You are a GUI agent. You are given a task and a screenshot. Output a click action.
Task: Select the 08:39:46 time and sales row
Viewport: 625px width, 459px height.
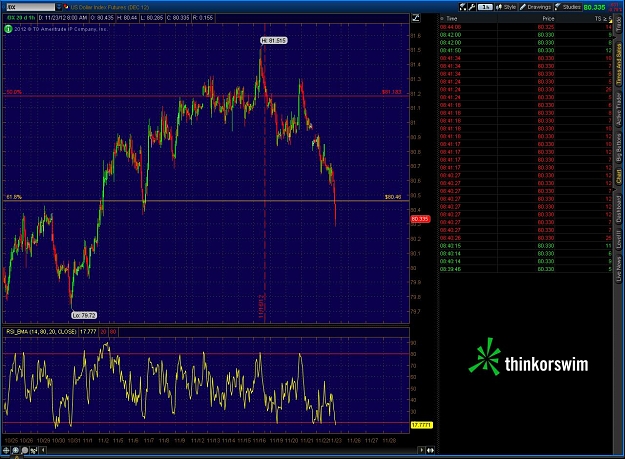525,269
